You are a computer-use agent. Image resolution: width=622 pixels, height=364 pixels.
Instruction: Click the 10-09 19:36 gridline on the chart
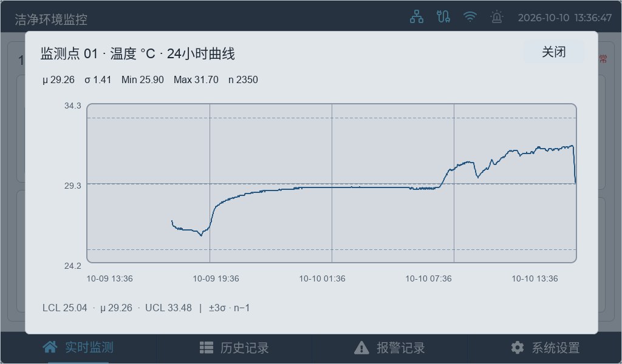(x=210, y=183)
